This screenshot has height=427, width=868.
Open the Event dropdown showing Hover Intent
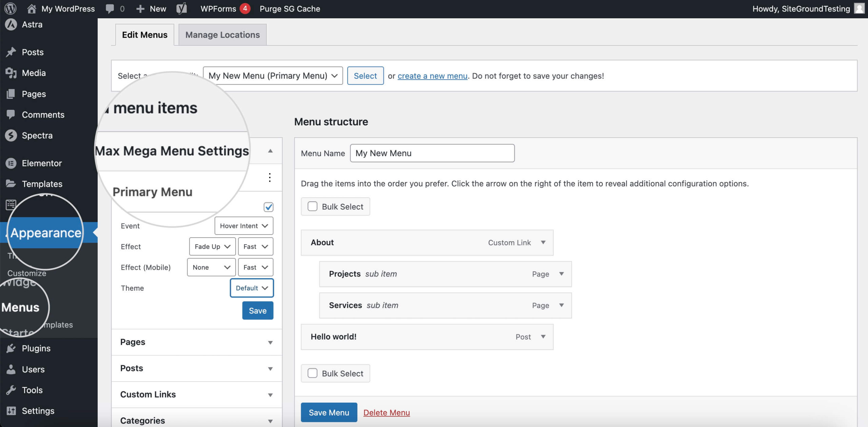coord(244,226)
